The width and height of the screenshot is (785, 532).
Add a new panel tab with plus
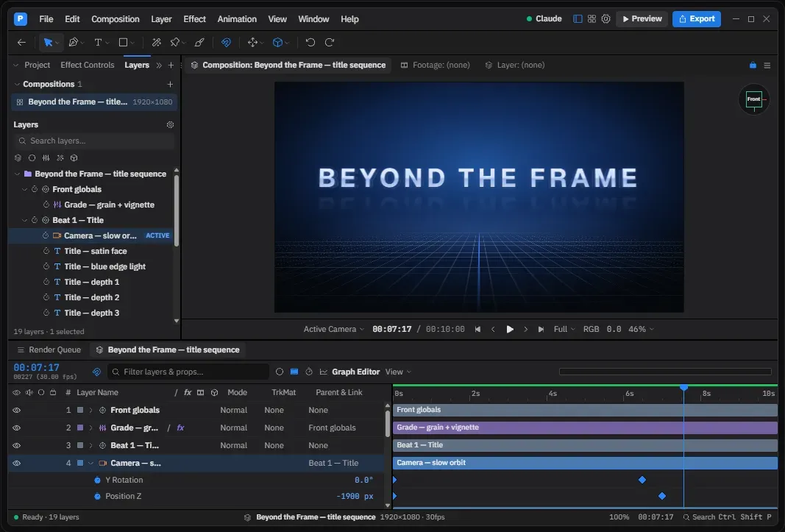point(171,65)
